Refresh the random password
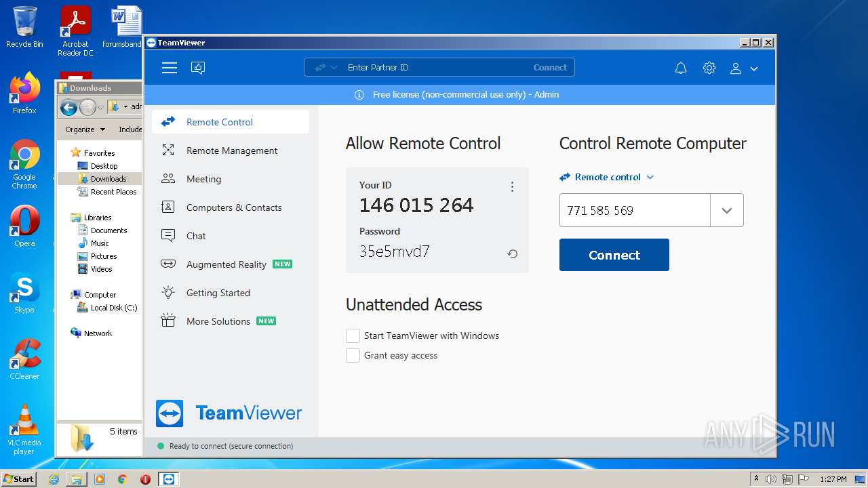The width and height of the screenshot is (868, 488). pos(513,253)
